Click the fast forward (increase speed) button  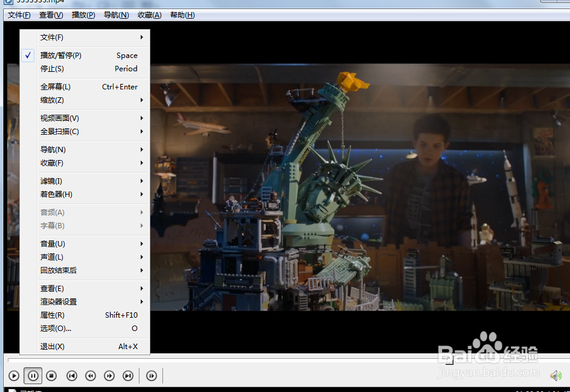point(109,376)
